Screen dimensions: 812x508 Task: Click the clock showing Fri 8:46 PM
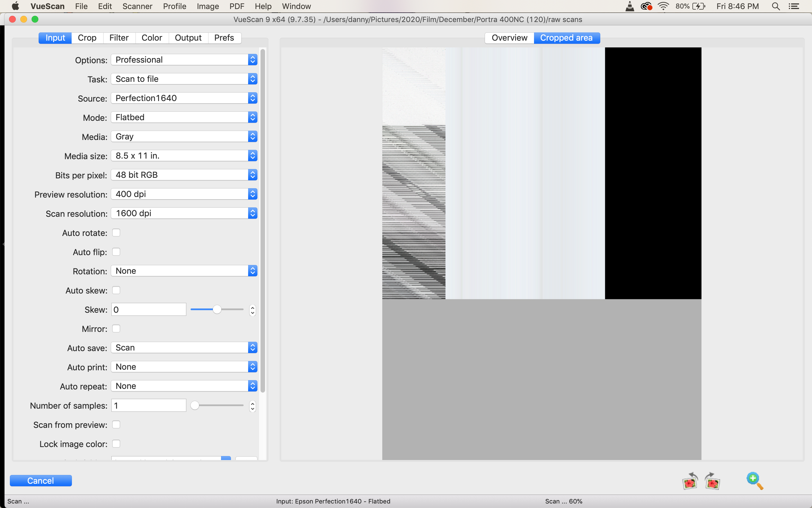click(738, 6)
